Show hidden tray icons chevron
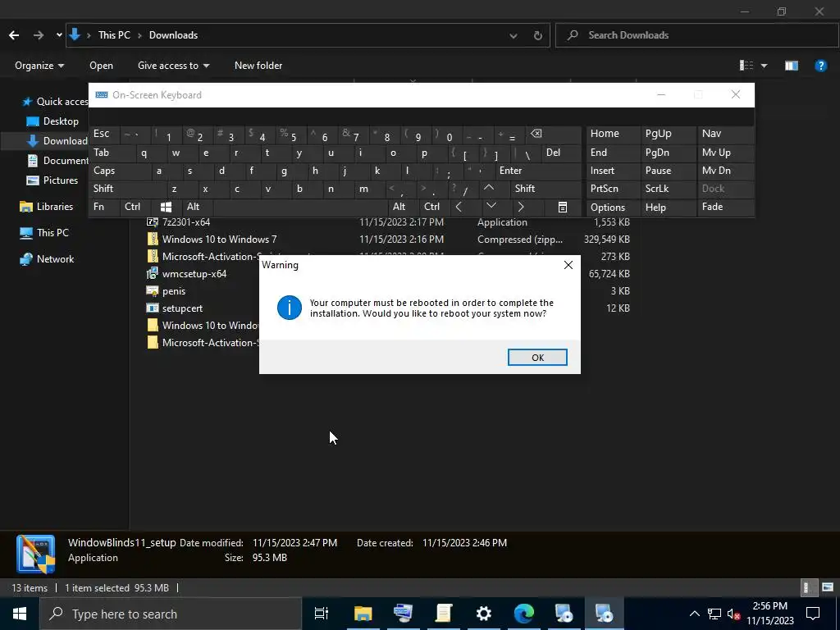This screenshot has width=840, height=630. click(x=694, y=614)
